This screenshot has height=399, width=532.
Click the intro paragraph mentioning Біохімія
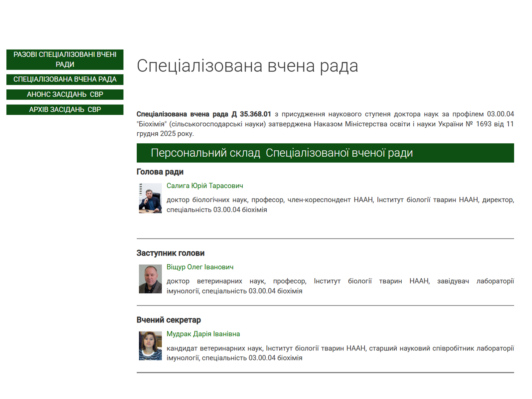tap(325, 124)
